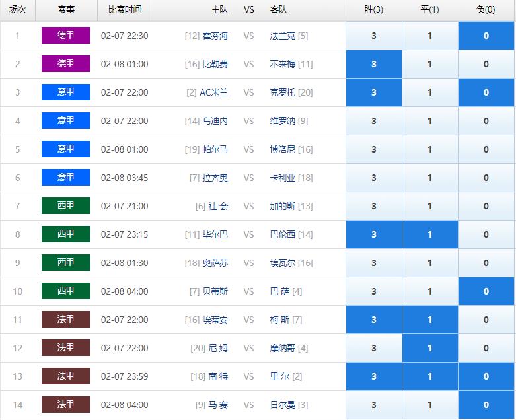Click the 负(0) column header
This screenshot has width=516, height=420.
[486, 9]
